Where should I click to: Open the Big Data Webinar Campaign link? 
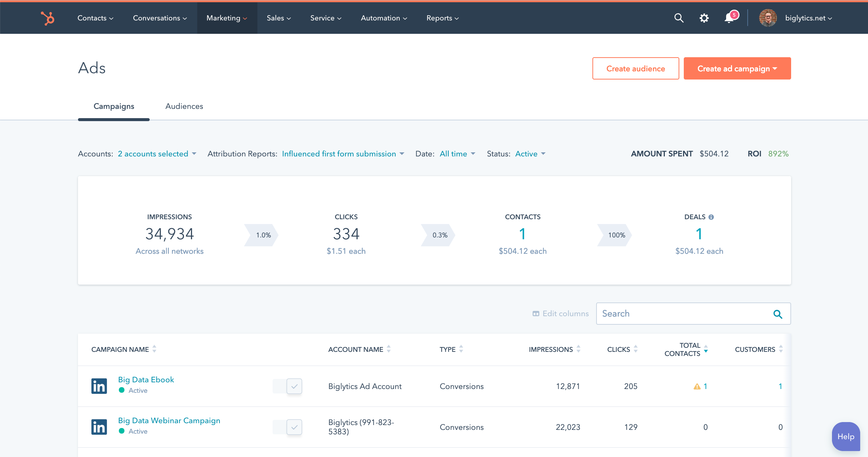[169, 421]
